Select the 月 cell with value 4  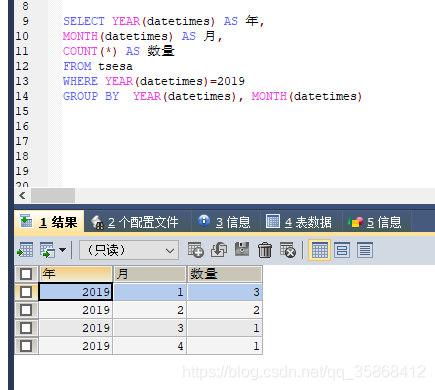point(150,346)
